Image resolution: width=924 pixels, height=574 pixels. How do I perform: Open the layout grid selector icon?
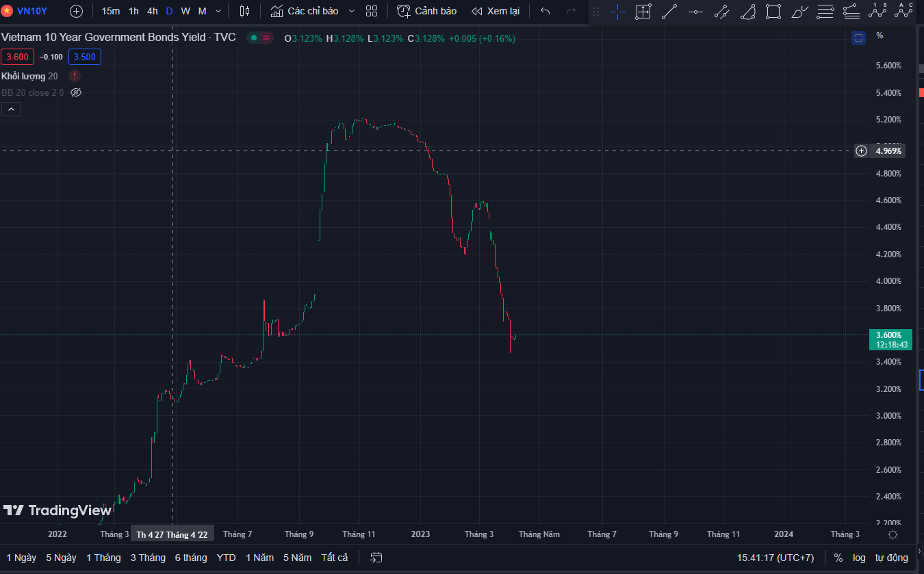[x=372, y=11]
